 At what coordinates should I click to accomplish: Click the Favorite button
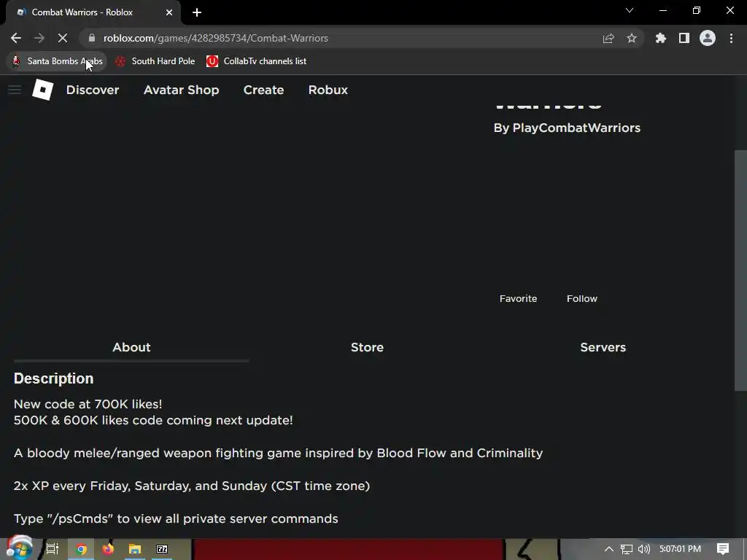pyautogui.click(x=518, y=298)
